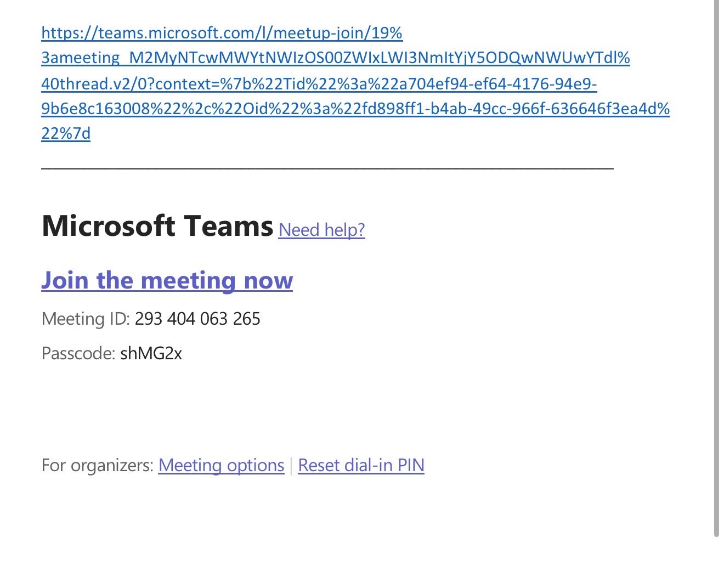Click the horizontal divider line below the URL

[x=327, y=167]
